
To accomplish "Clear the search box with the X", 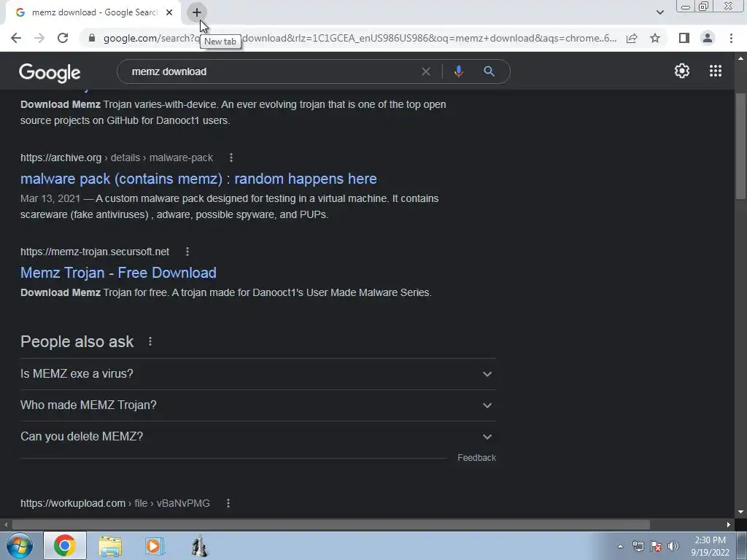I will [426, 71].
